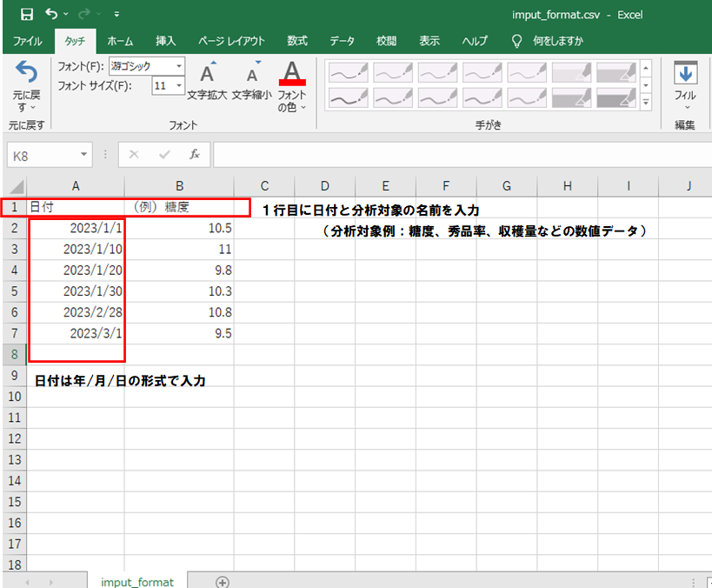
Task: Select the imput_format sheet tab
Action: click(x=137, y=581)
